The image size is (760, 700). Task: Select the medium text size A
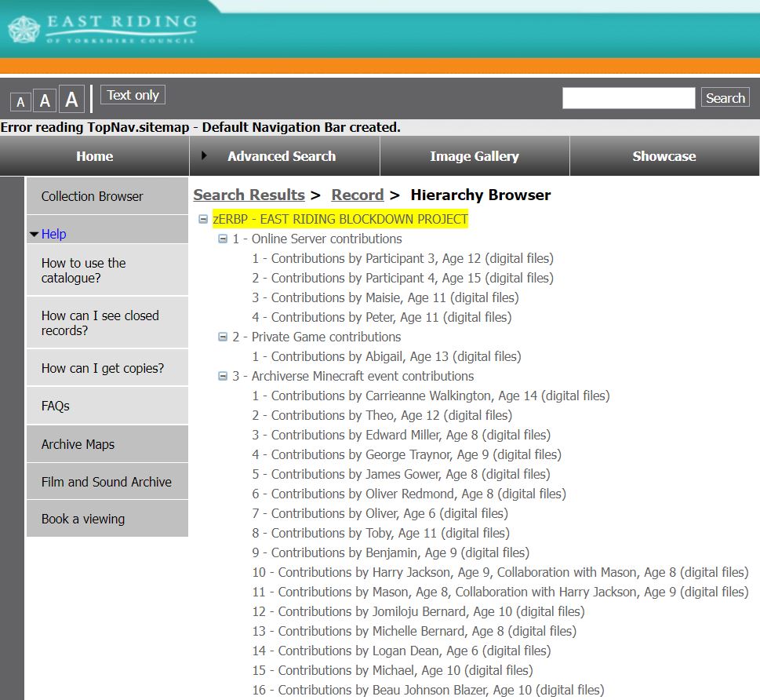point(45,100)
